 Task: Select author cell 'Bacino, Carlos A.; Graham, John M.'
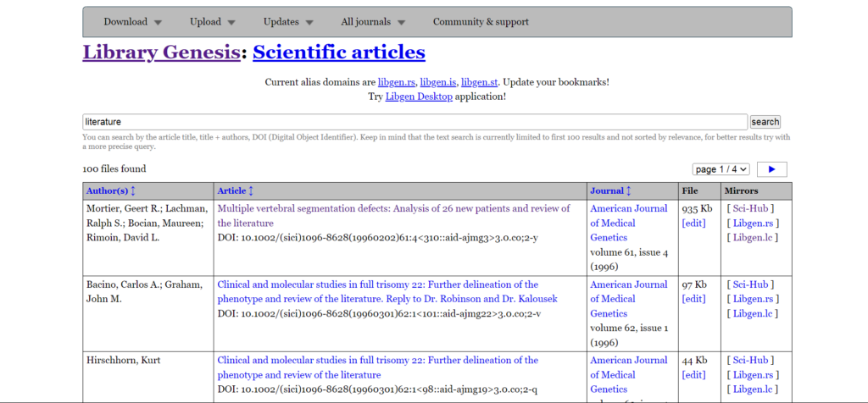click(x=146, y=292)
